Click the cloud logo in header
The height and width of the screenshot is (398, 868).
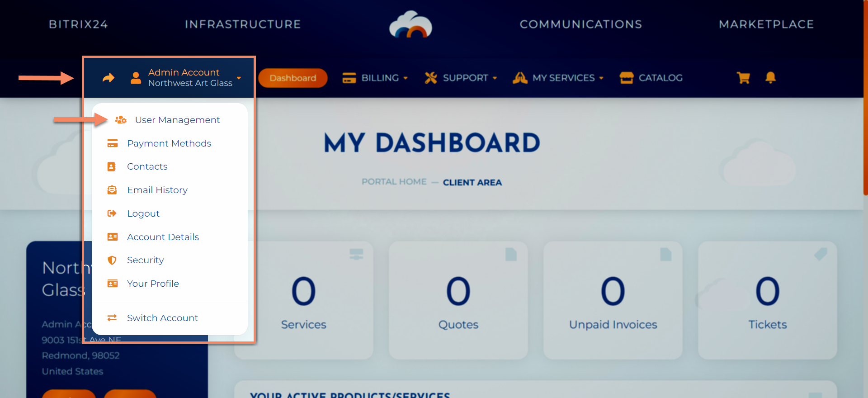[410, 25]
